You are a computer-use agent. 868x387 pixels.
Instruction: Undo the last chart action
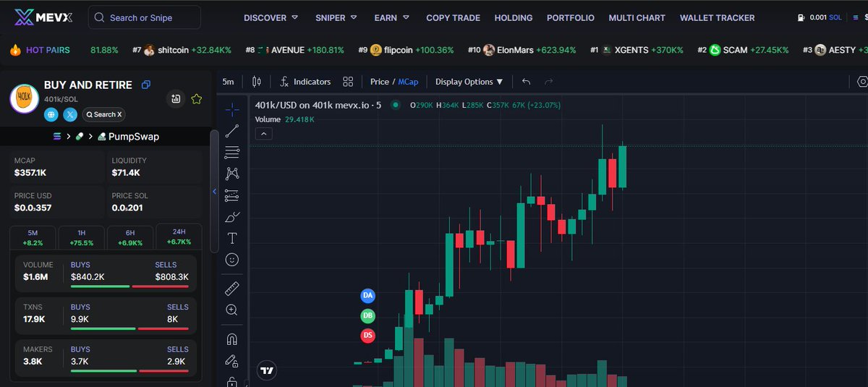tap(526, 82)
